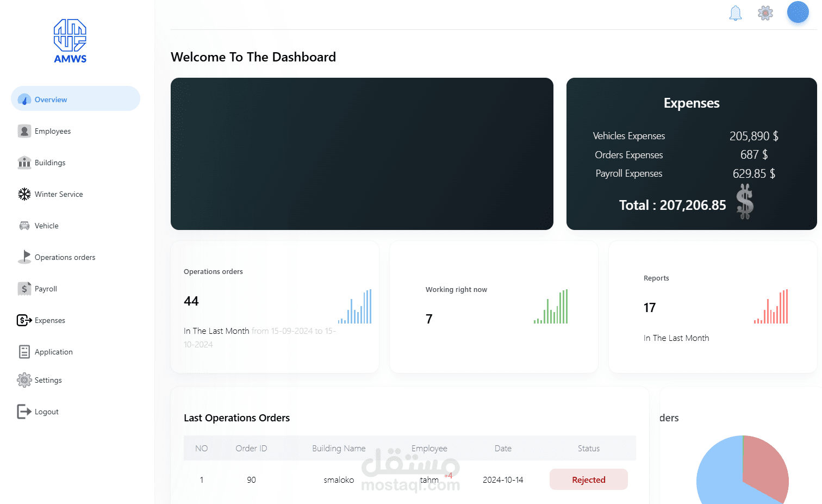Click the Vehicle car icon
Screen dimensions: 822x504
(x=24, y=226)
